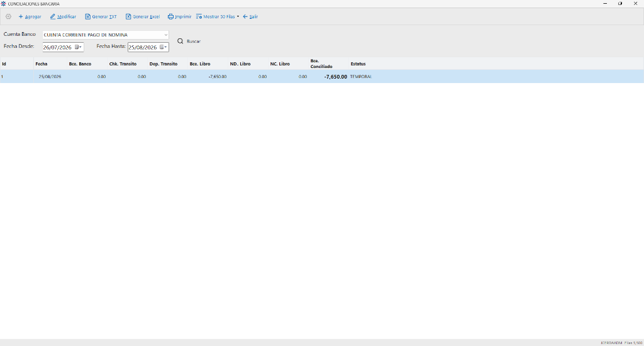The height and width of the screenshot is (346, 644).
Task: Click the bold Bce. Conciliado value -7,650.00
Action: click(x=336, y=77)
